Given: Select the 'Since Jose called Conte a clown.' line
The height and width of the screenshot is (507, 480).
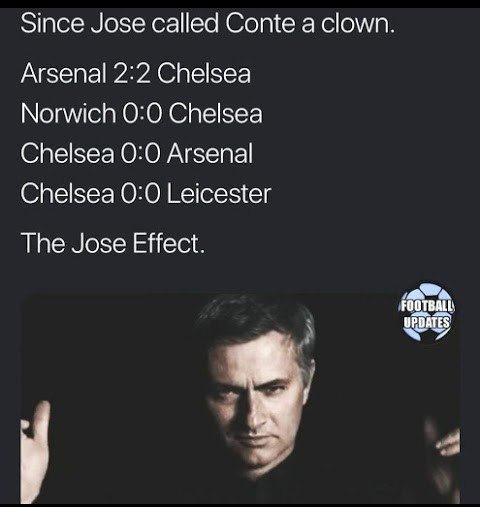Looking at the screenshot, I should tap(208, 24).
